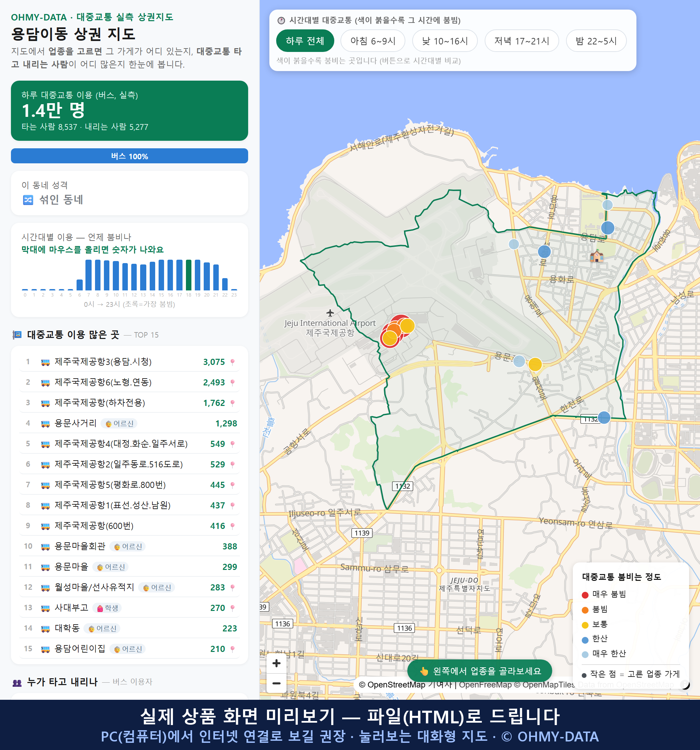
Task: Select the 용문마을회관 stop row
Action: click(130, 546)
